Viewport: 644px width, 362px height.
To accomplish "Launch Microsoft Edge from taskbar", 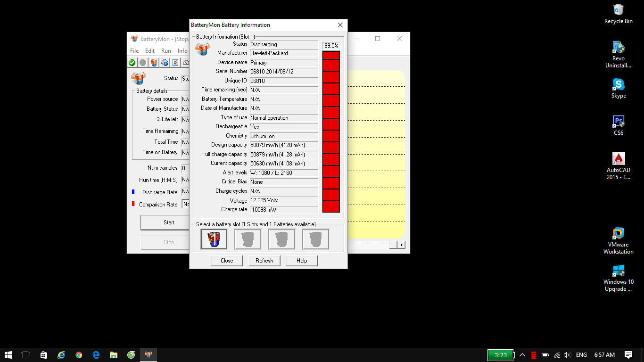I will point(96,355).
